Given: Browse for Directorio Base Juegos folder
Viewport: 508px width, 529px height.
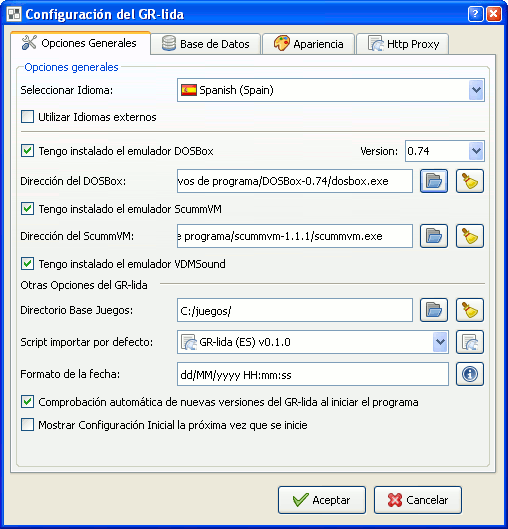Looking at the screenshot, I should click(x=434, y=310).
